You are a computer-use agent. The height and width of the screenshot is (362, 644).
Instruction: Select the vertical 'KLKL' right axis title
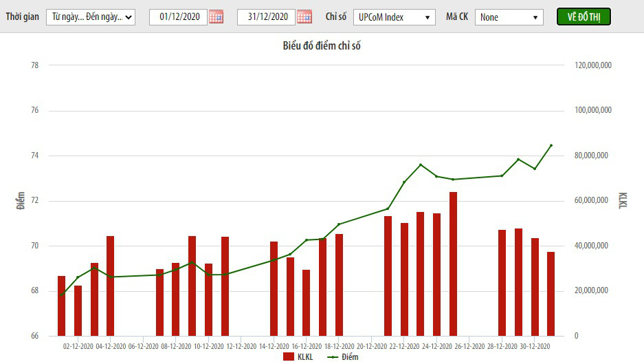click(x=623, y=200)
